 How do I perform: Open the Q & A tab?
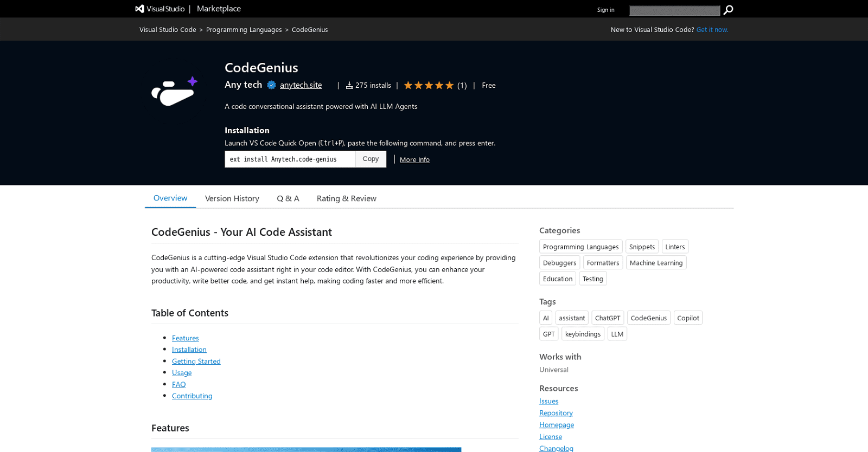pos(288,198)
